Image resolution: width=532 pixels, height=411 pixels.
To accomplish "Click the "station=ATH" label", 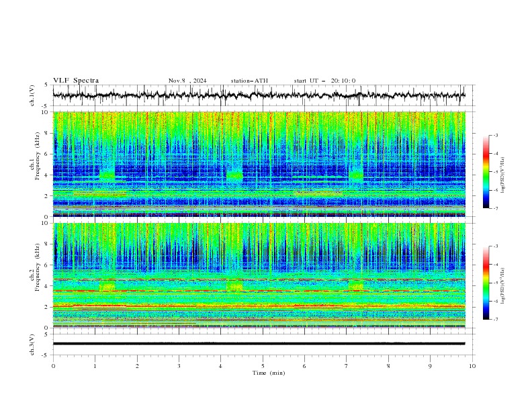I will click(x=249, y=81).
